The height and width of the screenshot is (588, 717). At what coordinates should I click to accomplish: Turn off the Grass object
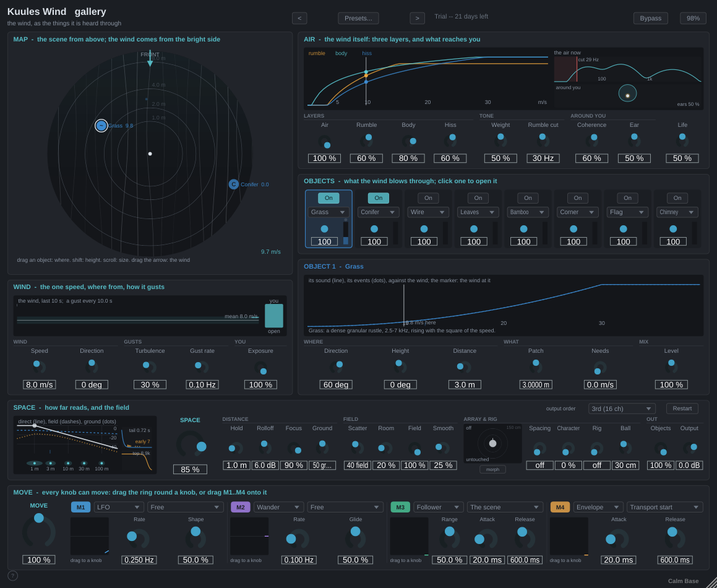328,198
